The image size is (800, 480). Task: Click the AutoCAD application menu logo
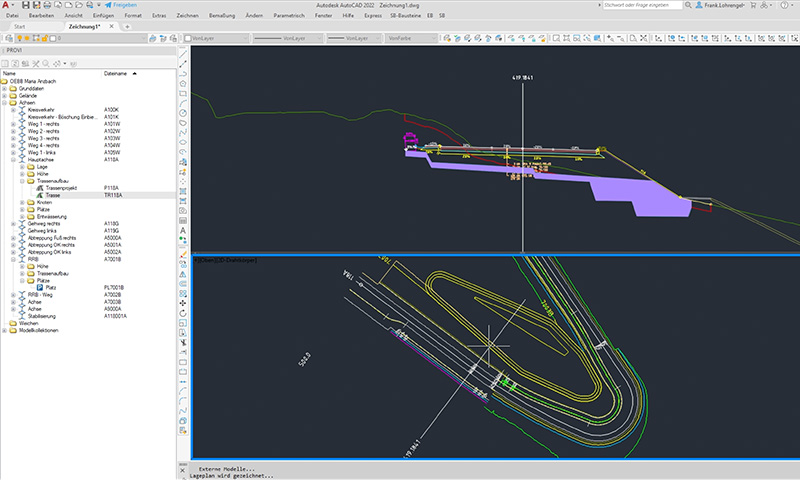7,5
